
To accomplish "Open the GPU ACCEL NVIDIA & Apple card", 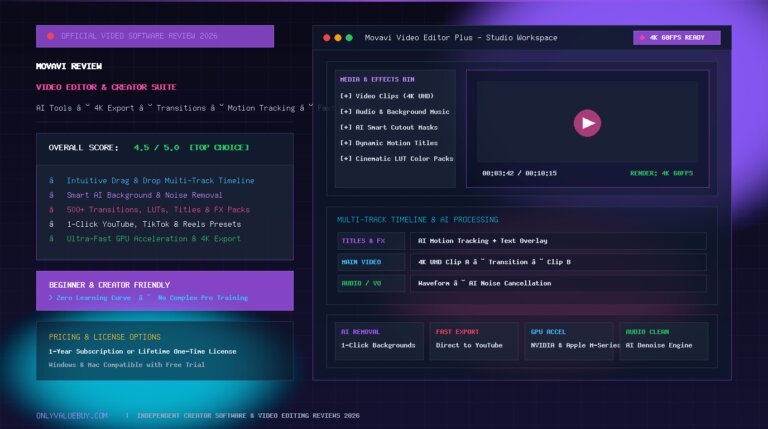I will 569,341.
